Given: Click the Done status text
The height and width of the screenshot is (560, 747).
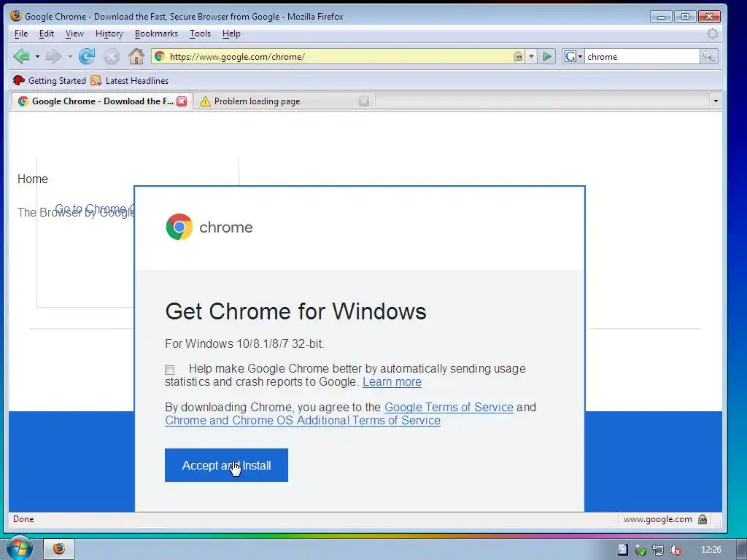Looking at the screenshot, I should click(23, 519).
